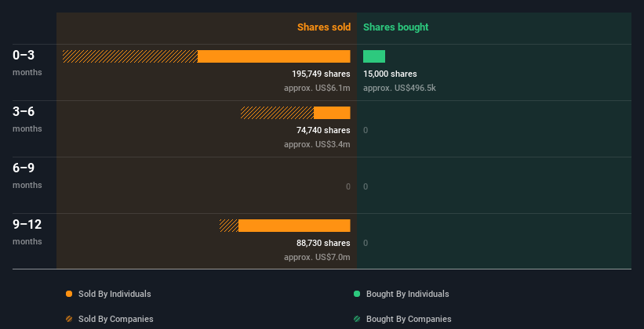The image size is (644, 329).
Task: Click the Sold By Individuals orange legend dot
Action: (x=69, y=294)
